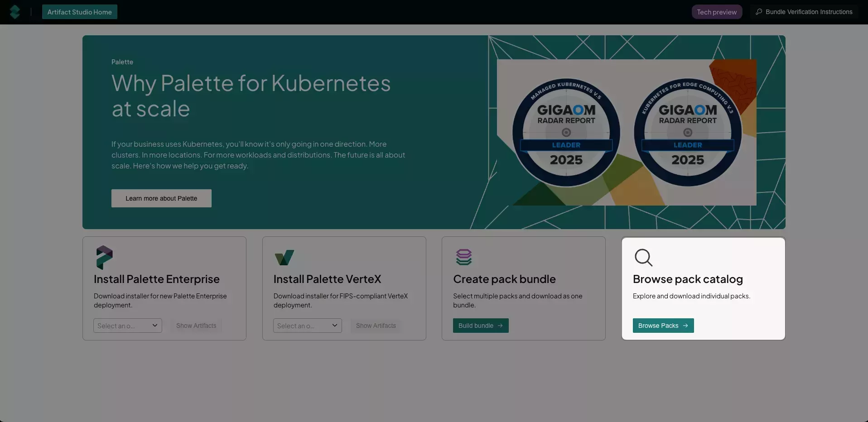Screen dimensions: 868x422
Task: Select the pack stack icon above Create pack bundle
Action: (464, 257)
